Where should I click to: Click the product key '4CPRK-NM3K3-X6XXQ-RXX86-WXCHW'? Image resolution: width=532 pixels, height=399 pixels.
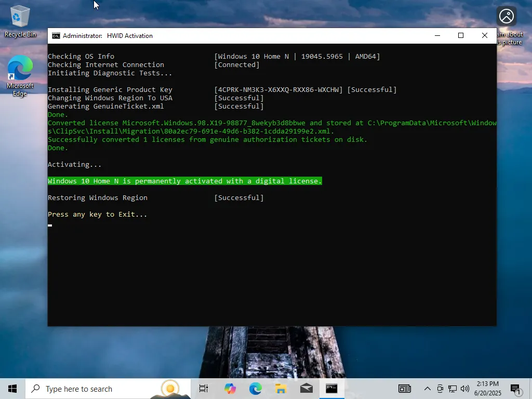[x=278, y=89]
